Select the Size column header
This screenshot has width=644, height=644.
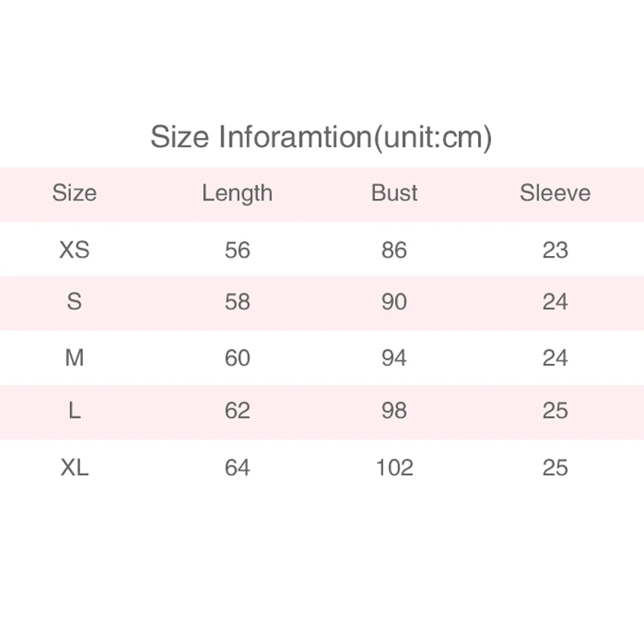pos(74,193)
